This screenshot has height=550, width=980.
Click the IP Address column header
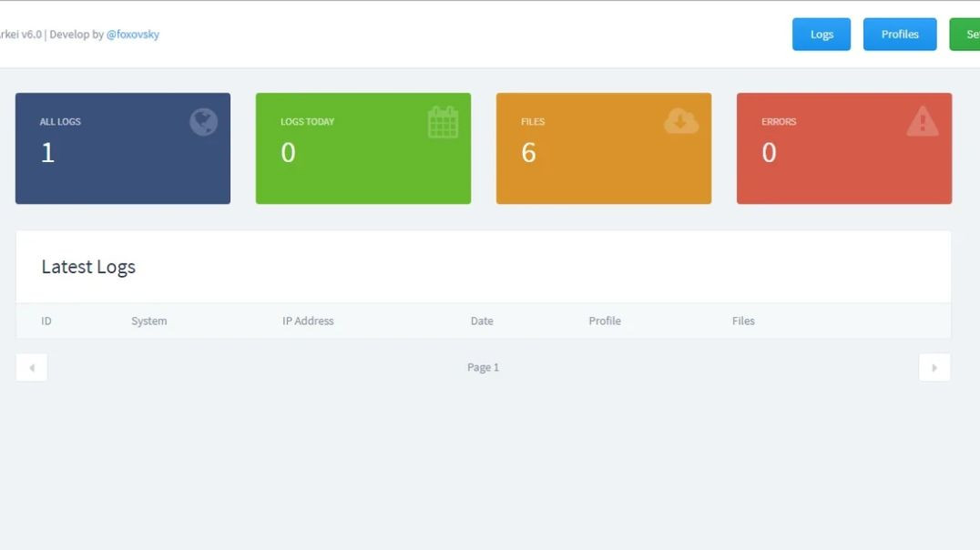pos(308,321)
